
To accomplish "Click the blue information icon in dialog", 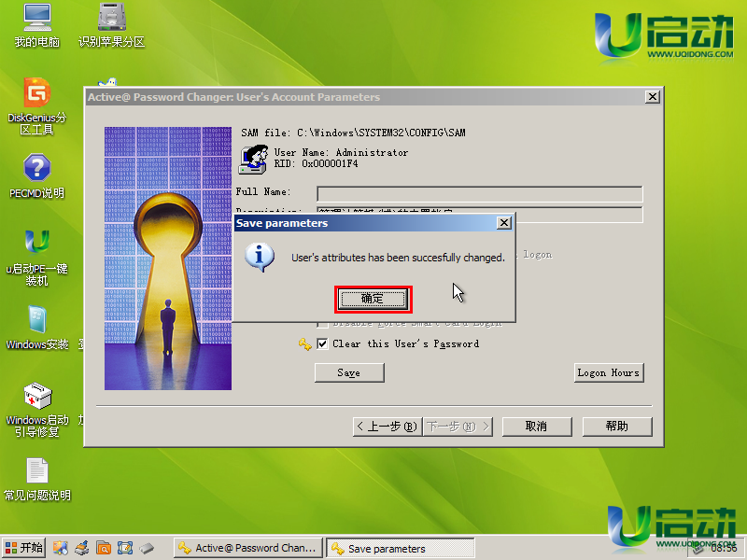I will click(x=260, y=258).
